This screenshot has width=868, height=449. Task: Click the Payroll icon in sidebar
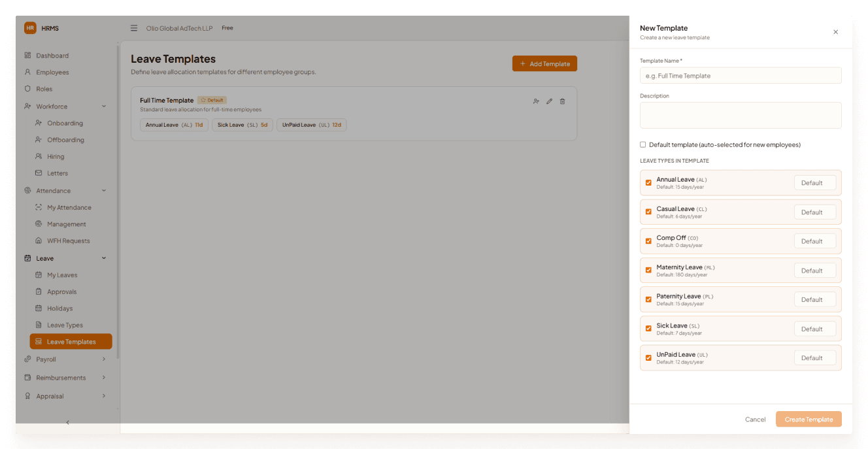(x=27, y=359)
